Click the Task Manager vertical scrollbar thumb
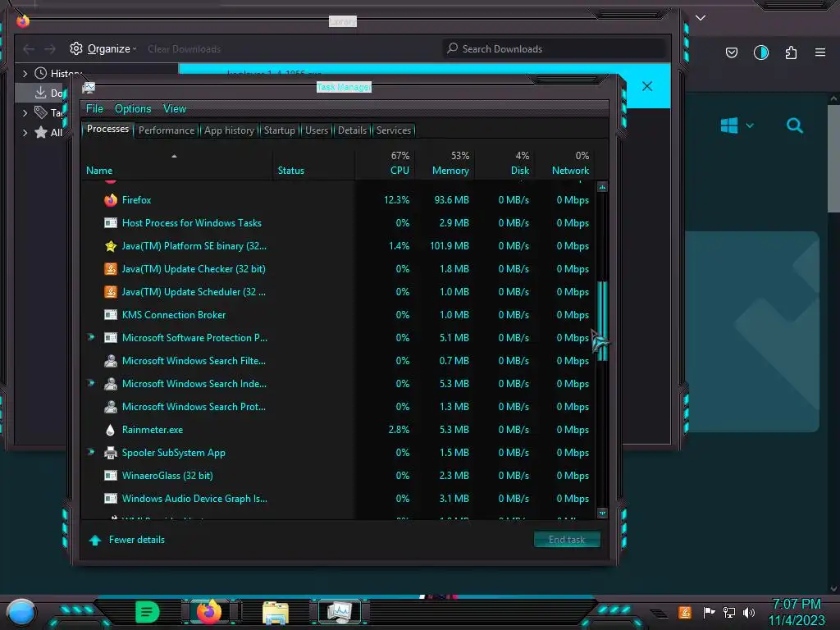Viewport: 840px width, 630px height. click(x=603, y=321)
